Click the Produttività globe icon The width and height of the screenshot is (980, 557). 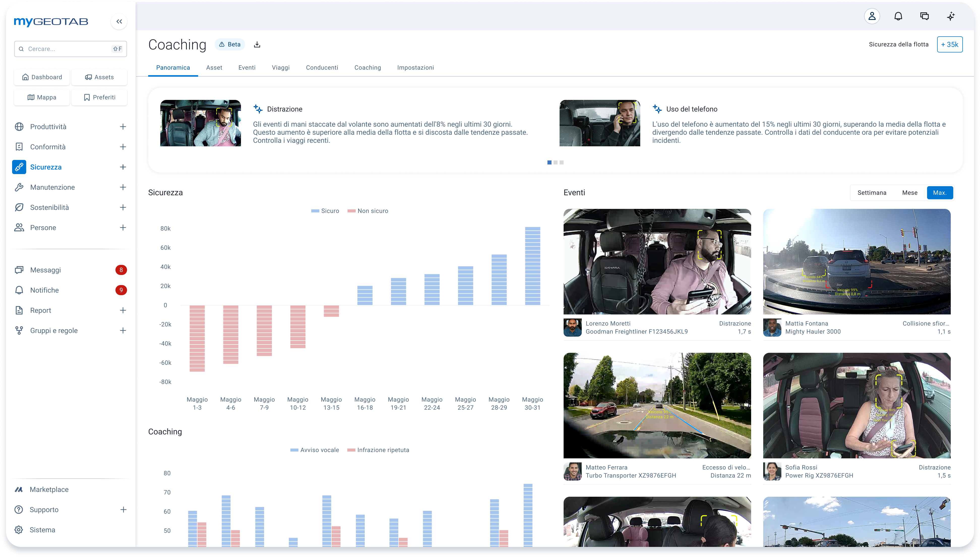pos(19,127)
